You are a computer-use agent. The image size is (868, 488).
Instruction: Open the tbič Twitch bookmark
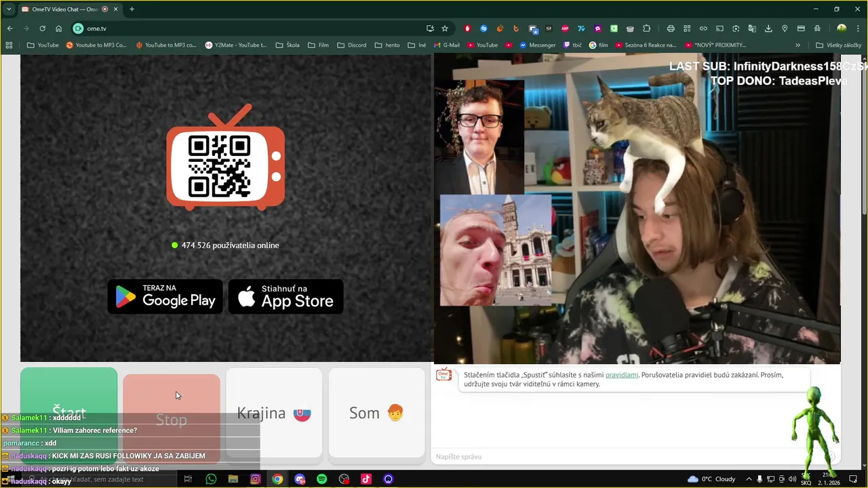[x=572, y=45]
